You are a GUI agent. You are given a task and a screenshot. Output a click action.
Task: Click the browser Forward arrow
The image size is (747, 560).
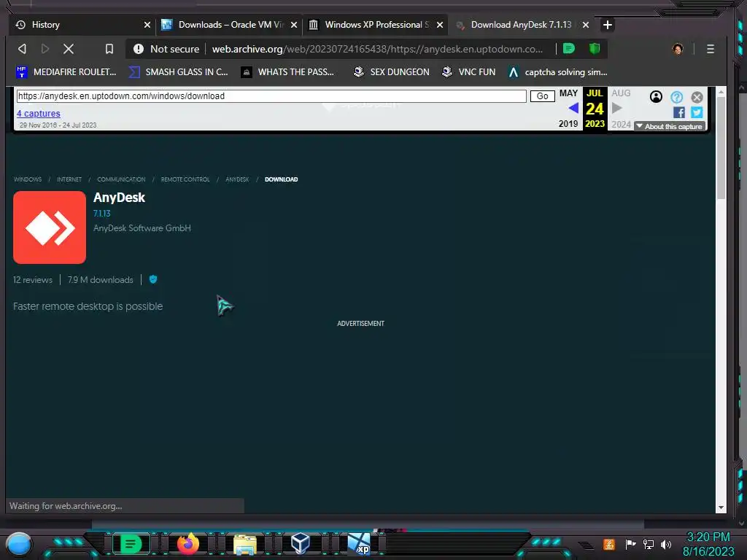click(x=45, y=49)
